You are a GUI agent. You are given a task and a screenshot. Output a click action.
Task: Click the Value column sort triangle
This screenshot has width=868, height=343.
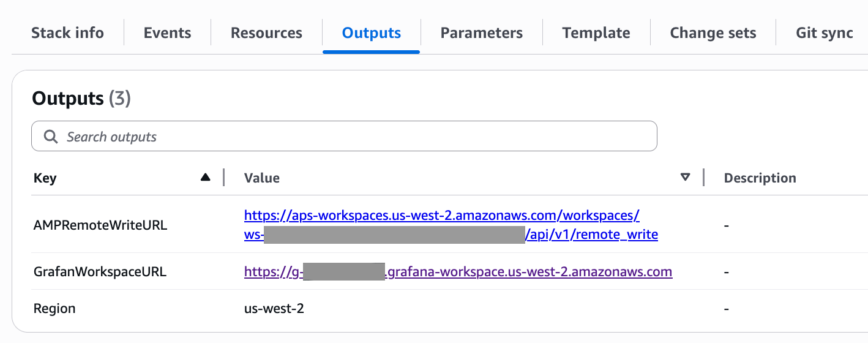pos(686,178)
